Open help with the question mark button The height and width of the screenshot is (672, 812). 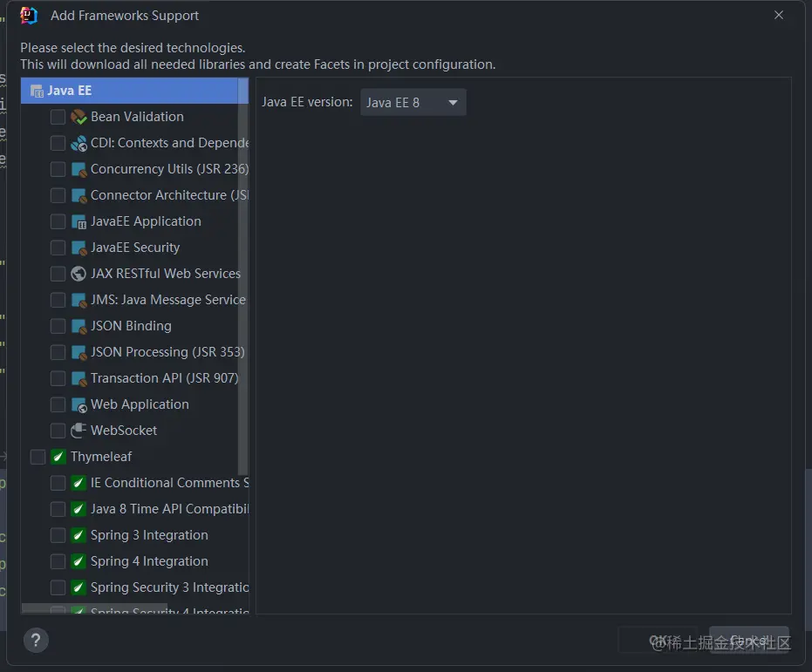[x=37, y=641]
